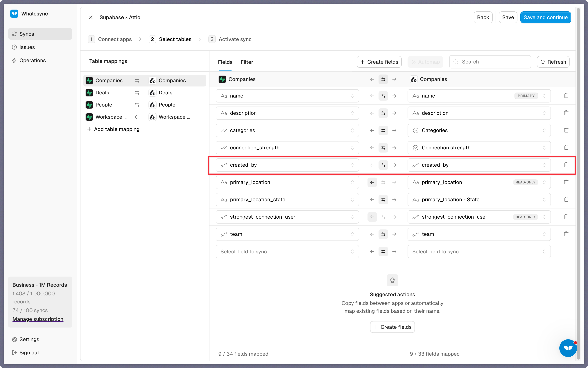Click Add table mapping
The width and height of the screenshot is (588, 368).
pyautogui.click(x=113, y=129)
